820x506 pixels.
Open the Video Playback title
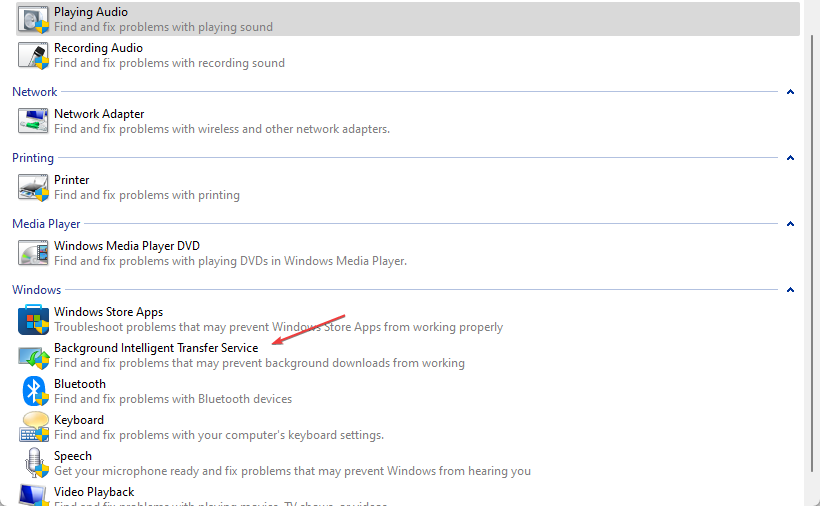(x=94, y=492)
